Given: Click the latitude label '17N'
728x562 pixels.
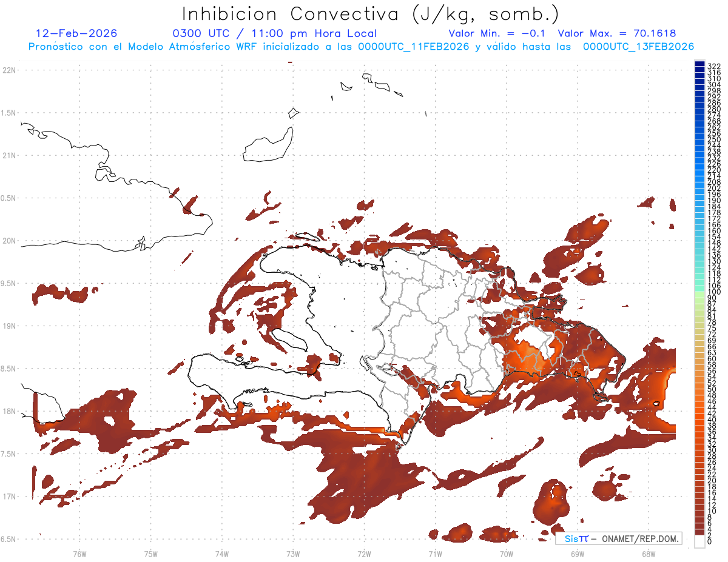Looking at the screenshot, I should coord(10,497).
